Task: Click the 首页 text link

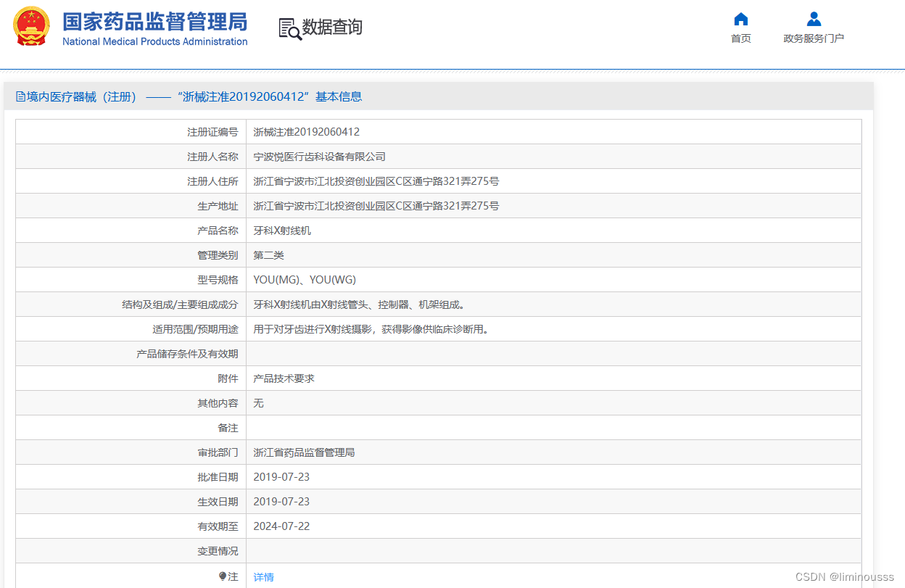Action: [741, 38]
